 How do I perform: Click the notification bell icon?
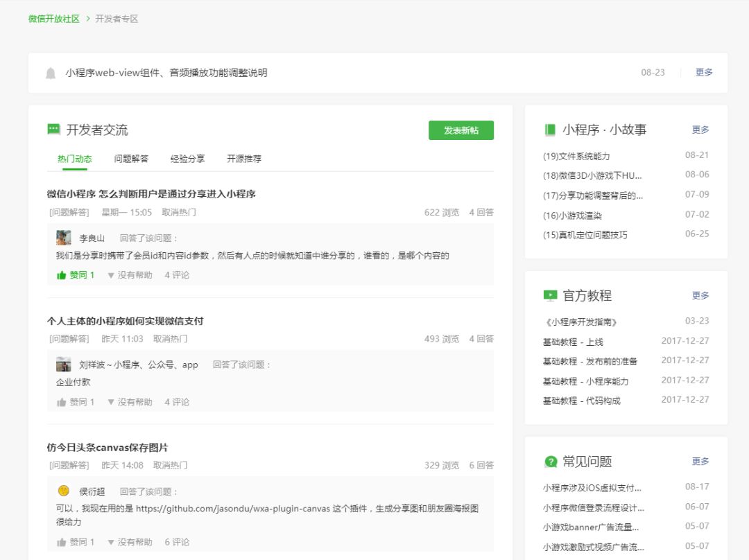tap(51, 73)
